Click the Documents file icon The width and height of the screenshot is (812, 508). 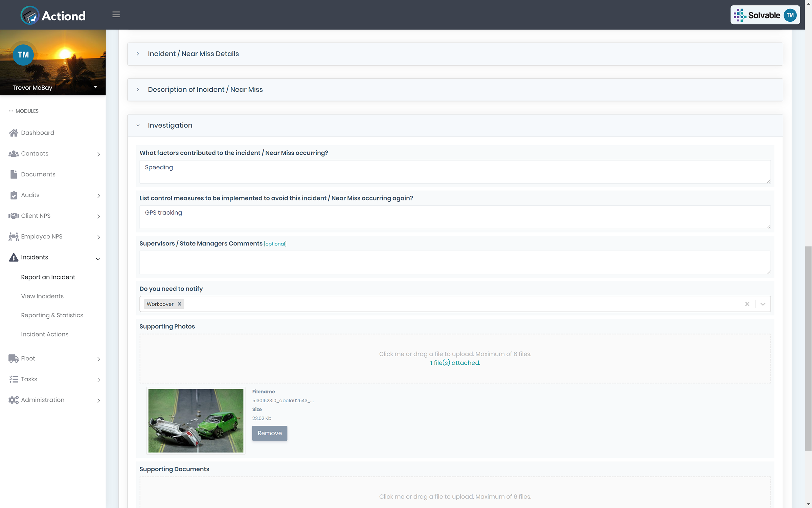click(13, 174)
